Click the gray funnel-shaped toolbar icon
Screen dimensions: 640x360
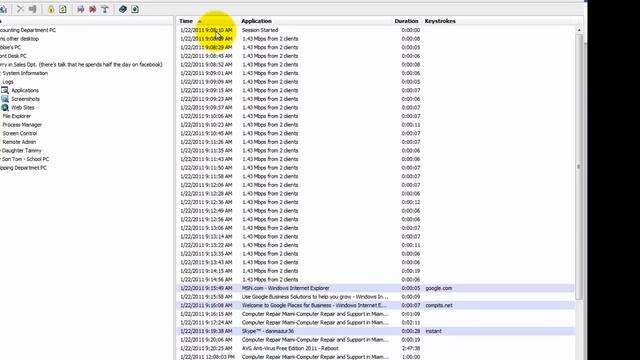(x=105, y=9)
